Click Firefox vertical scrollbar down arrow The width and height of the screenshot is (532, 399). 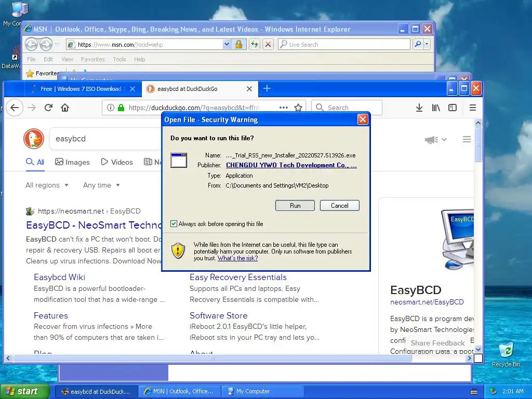coord(478,349)
